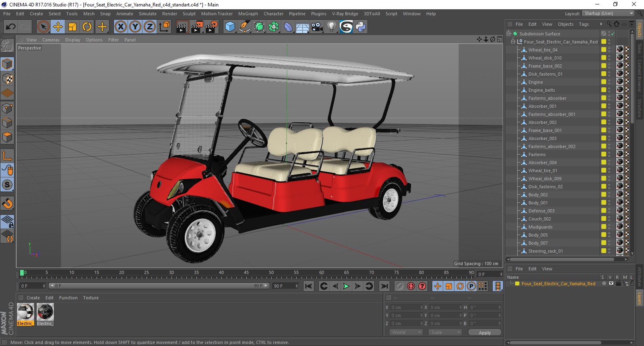Open the MoGraph menu
644x346 pixels.
248,14
